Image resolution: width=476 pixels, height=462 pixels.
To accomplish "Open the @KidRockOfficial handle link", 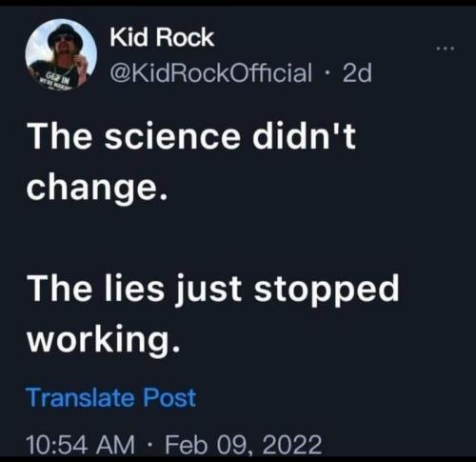I will [x=210, y=73].
